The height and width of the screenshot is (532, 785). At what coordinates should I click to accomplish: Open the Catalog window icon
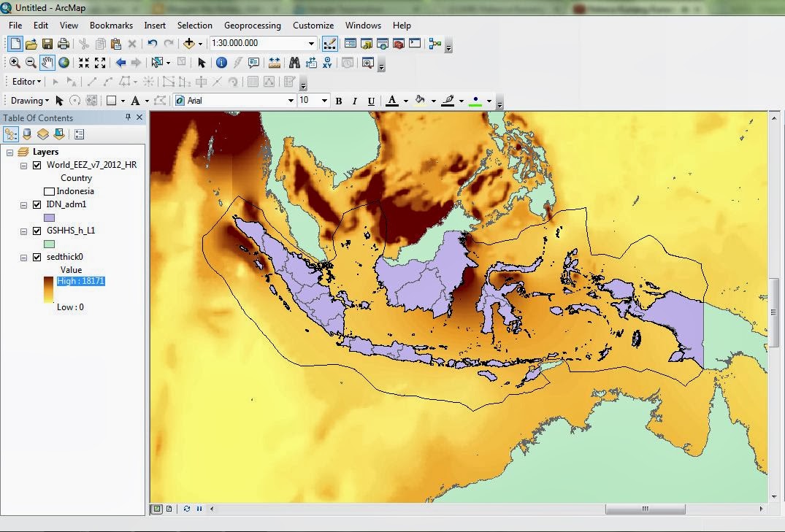click(366, 44)
